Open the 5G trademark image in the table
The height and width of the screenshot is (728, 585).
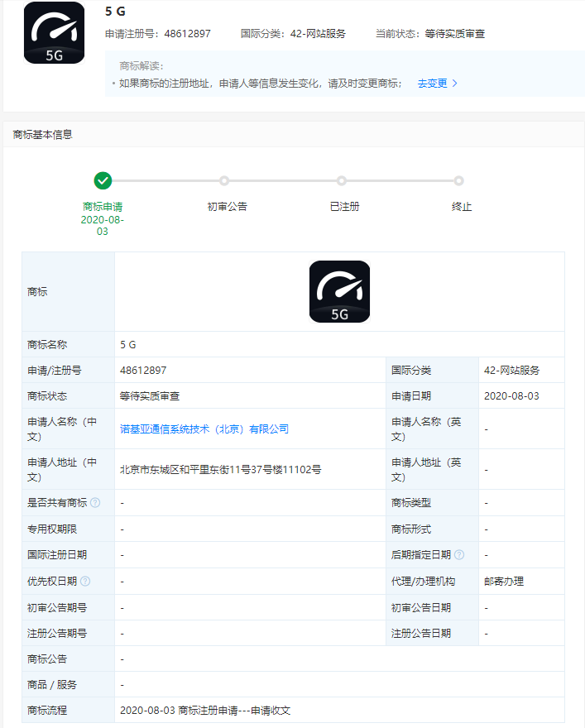click(x=339, y=291)
